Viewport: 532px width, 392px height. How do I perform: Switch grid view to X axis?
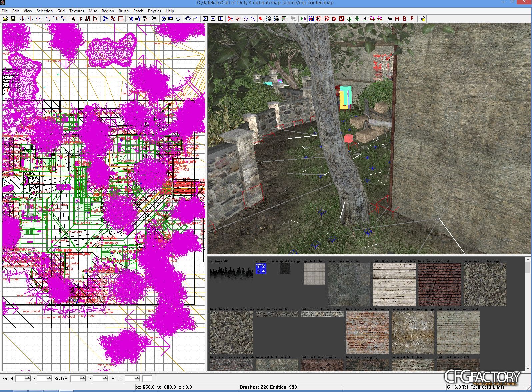tap(205, 19)
